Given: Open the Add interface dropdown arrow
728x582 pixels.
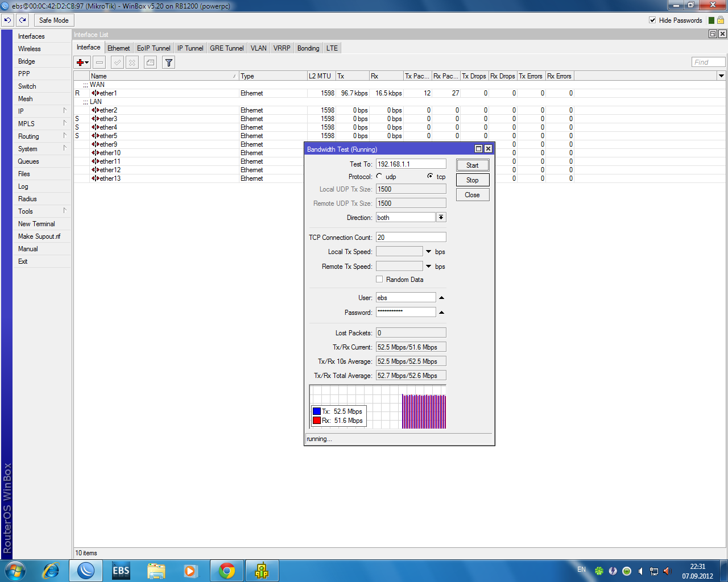Looking at the screenshot, I should [x=87, y=63].
